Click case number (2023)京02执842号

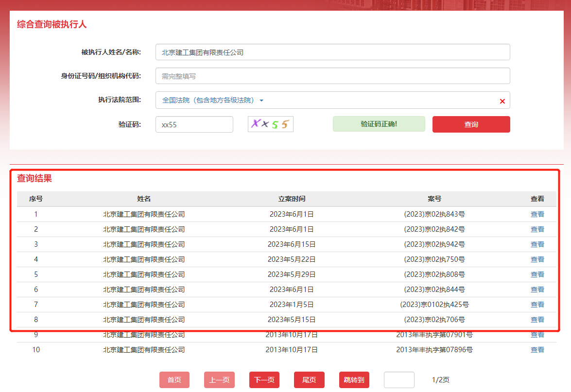click(x=434, y=229)
